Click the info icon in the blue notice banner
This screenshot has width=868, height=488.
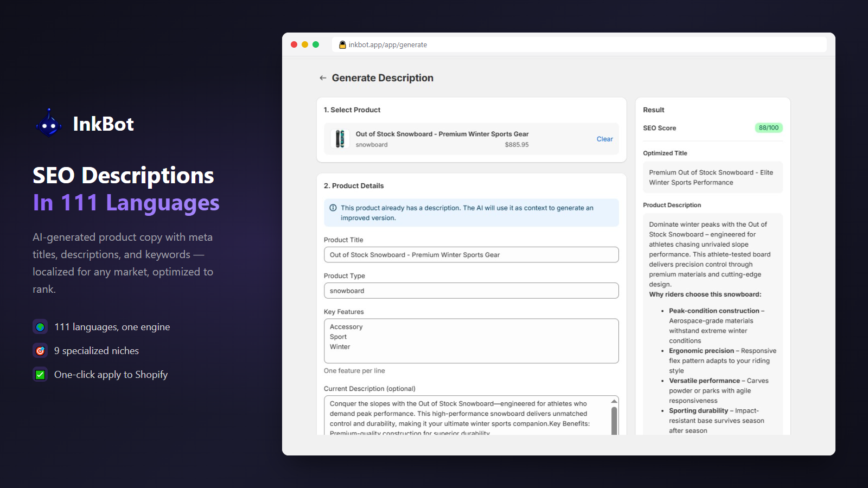333,208
